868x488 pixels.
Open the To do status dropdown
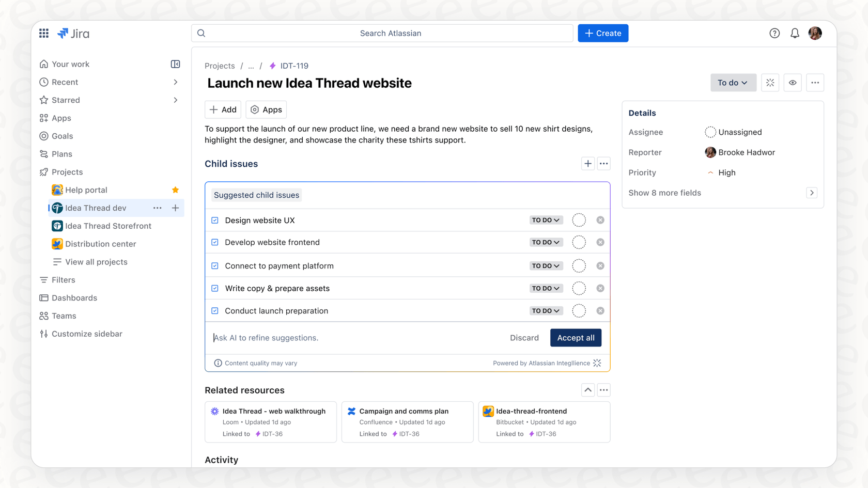click(x=733, y=83)
